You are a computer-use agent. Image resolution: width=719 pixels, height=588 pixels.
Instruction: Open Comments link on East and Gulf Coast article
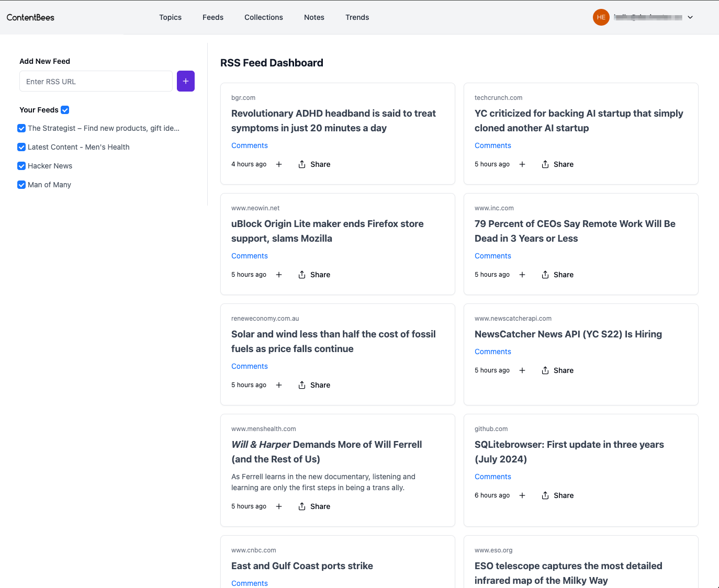[x=250, y=583]
